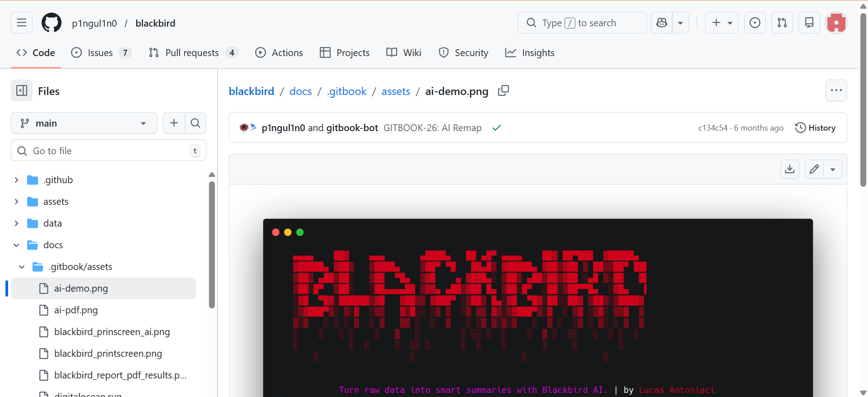The width and height of the screenshot is (868, 397).
Task: Switch to the Actions tab
Action: 279,53
